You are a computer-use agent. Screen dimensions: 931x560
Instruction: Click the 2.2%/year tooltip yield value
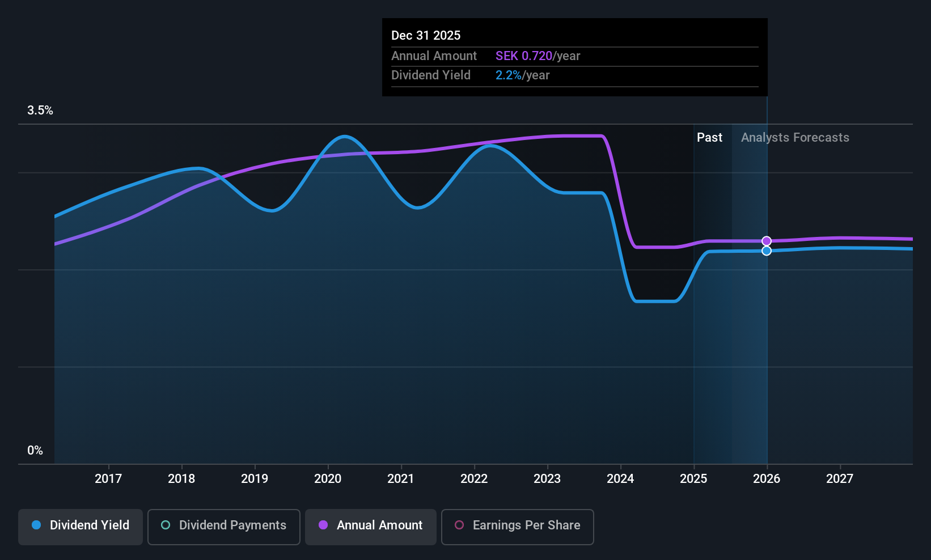(522, 75)
